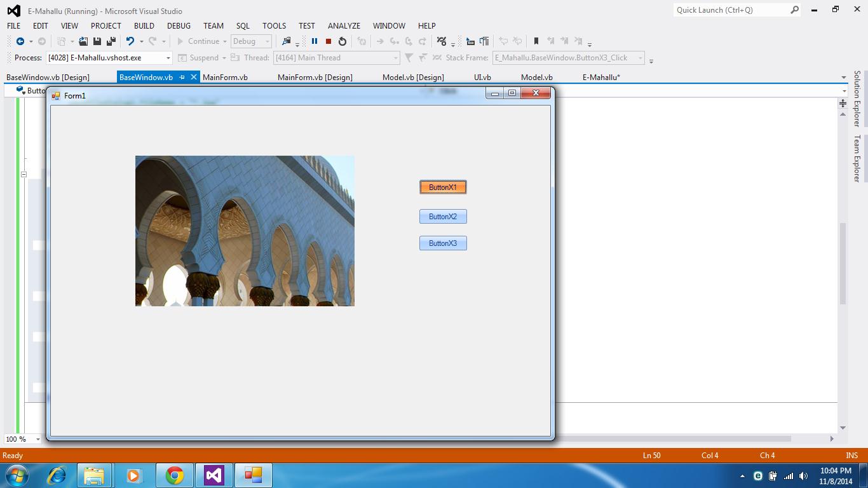Viewport: 868px width, 488px height.
Task: Close the BaseWindow.vb tab
Action: pos(194,77)
